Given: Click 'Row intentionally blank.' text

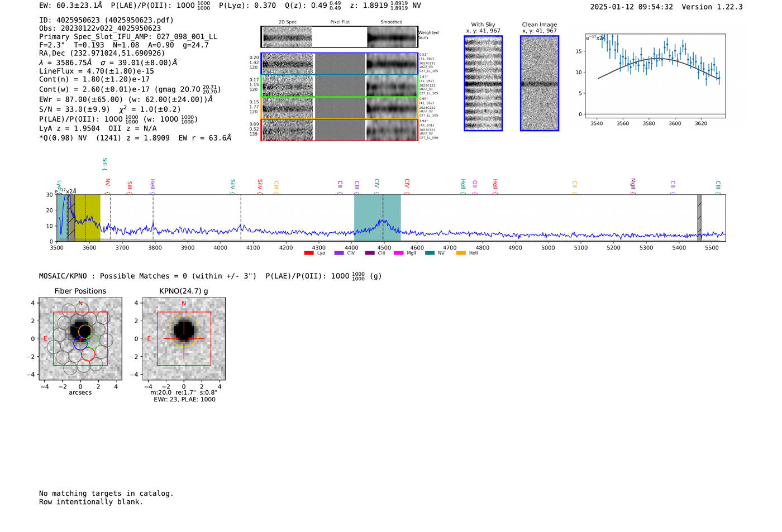Looking at the screenshot, I should click(x=91, y=502).
